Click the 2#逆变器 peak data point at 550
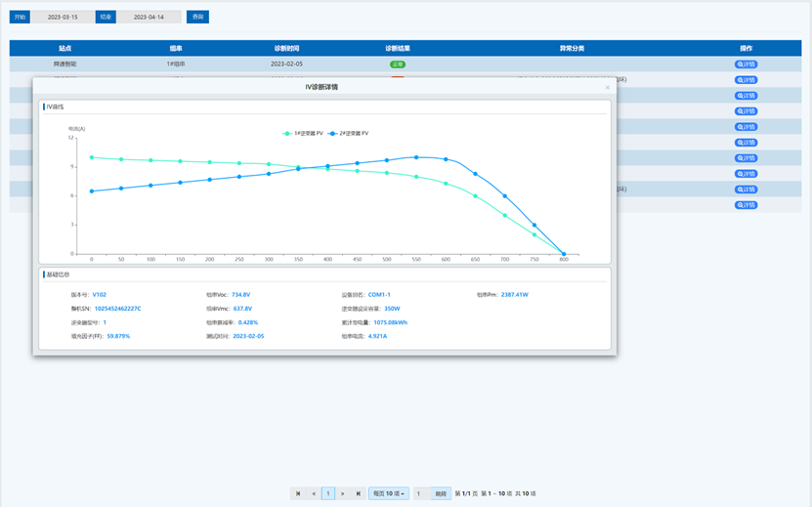 (x=416, y=156)
